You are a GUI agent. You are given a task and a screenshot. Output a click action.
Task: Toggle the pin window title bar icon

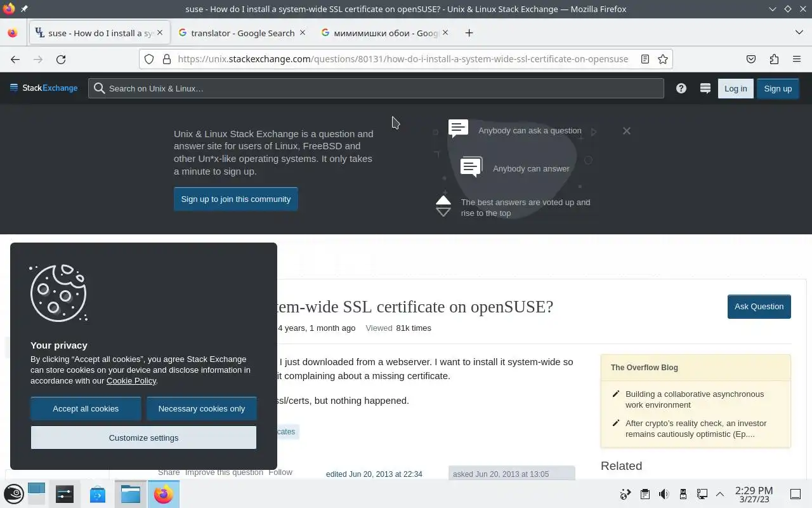[x=24, y=9]
